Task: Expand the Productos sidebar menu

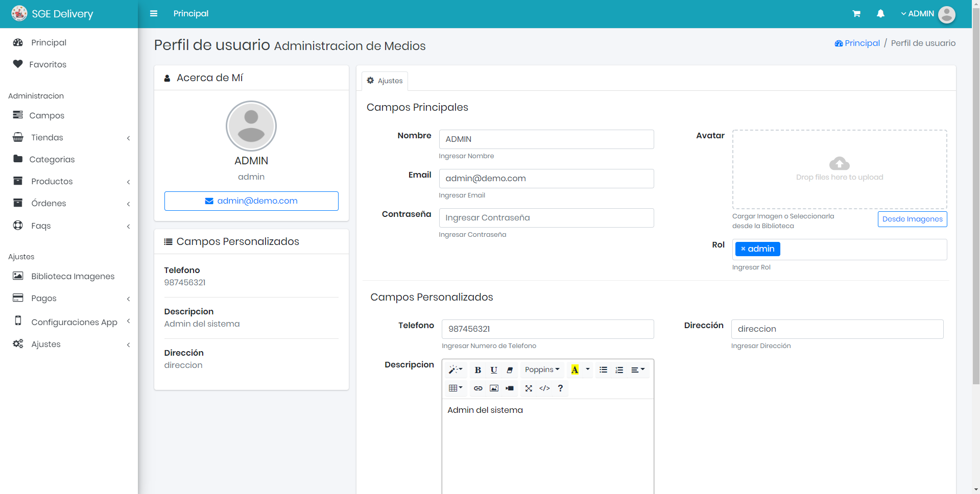Action: click(52, 182)
